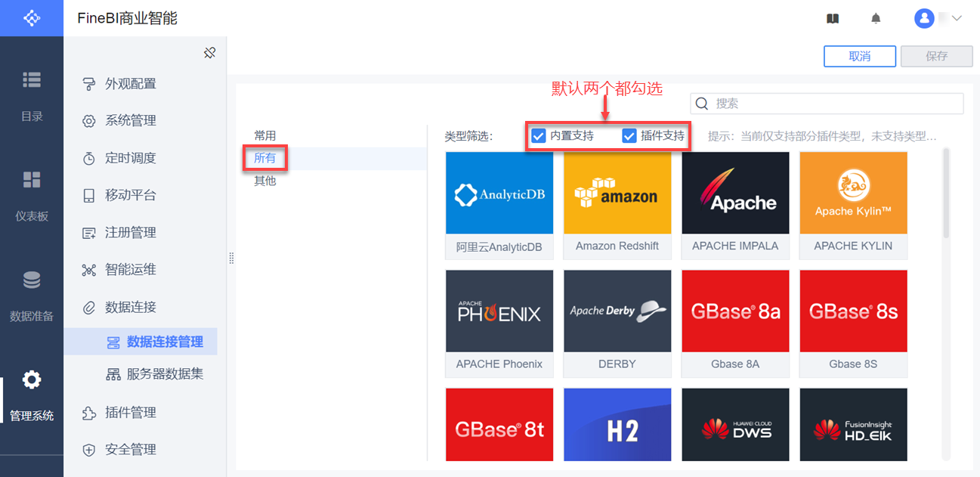Screen dimensions: 980x477
Task: Open the 仪表板 dashboard section
Action: [32, 197]
